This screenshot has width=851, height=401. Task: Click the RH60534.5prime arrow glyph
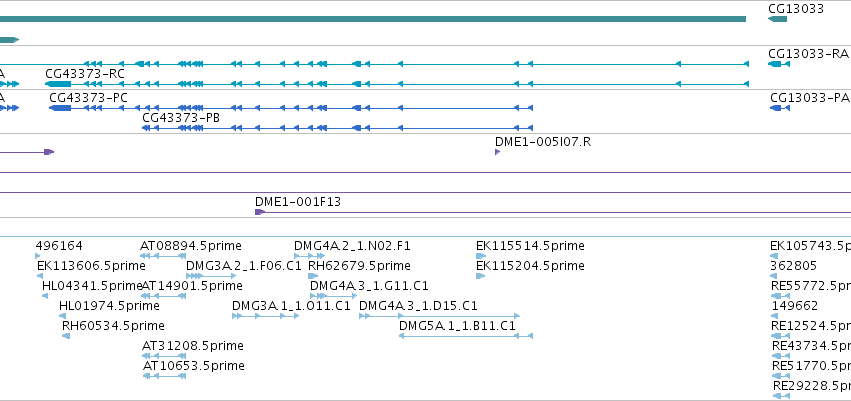point(66,336)
